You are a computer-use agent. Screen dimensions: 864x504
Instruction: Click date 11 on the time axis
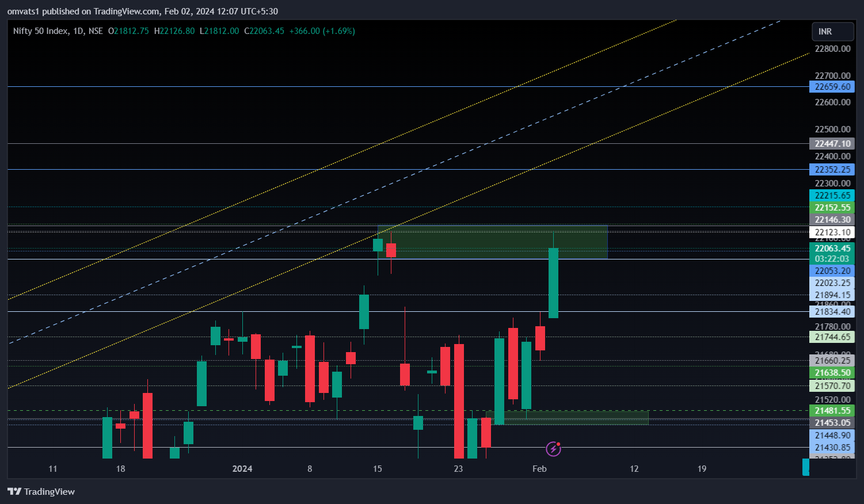(x=53, y=469)
